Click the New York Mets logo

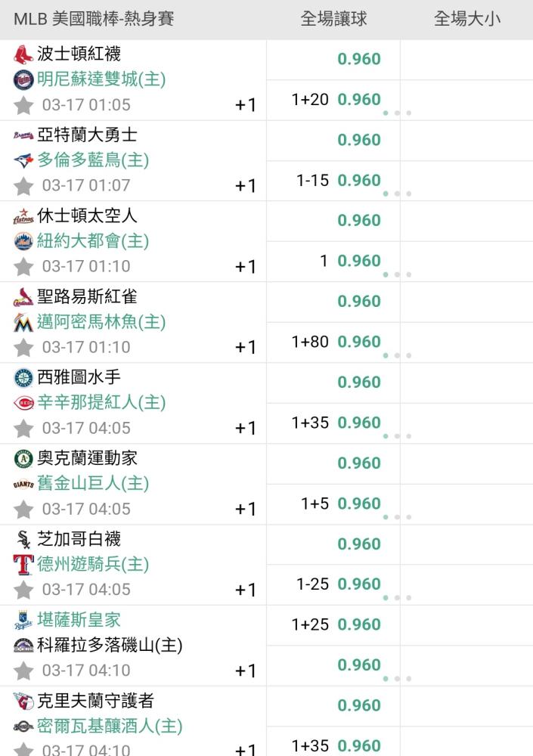pyautogui.click(x=23, y=241)
